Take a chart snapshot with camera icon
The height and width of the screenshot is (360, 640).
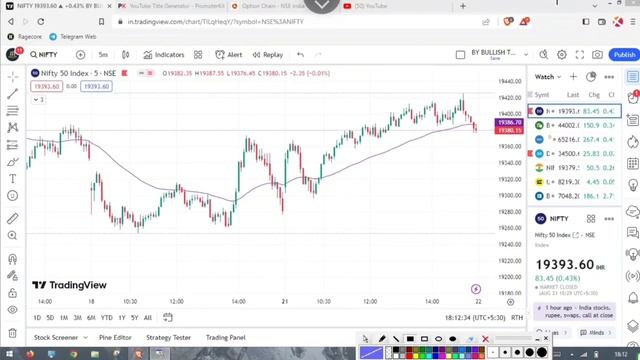(598, 55)
